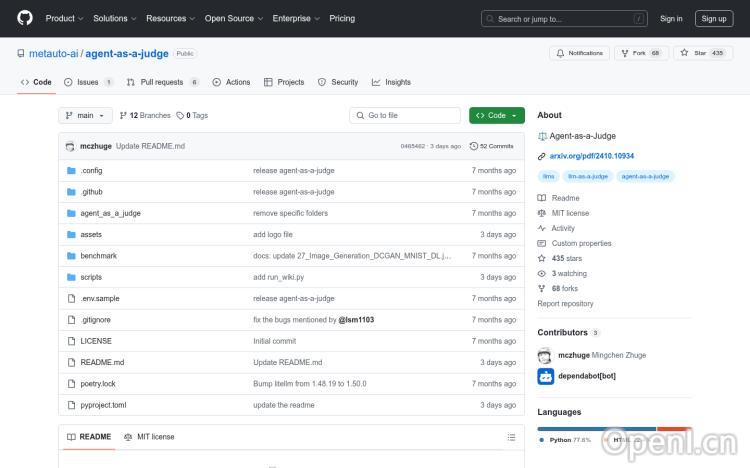Open the Insights tab
750x468 pixels.
[x=391, y=82]
